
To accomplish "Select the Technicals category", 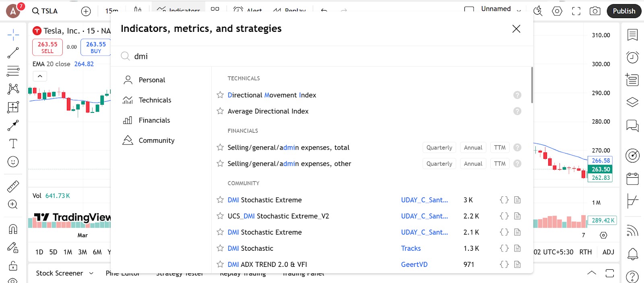I will pos(161,100).
